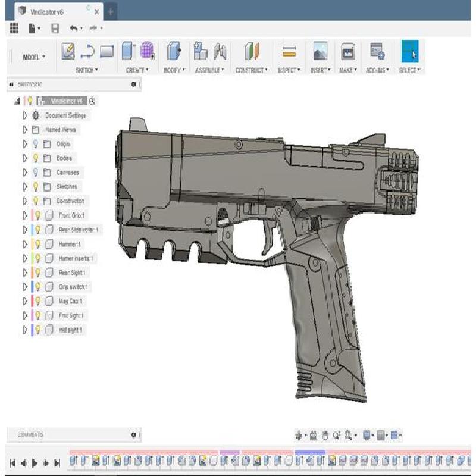Viewport: 476px width, 476px height.
Task: Click the 3D Print icon under Make
Action: pyautogui.click(x=347, y=52)
